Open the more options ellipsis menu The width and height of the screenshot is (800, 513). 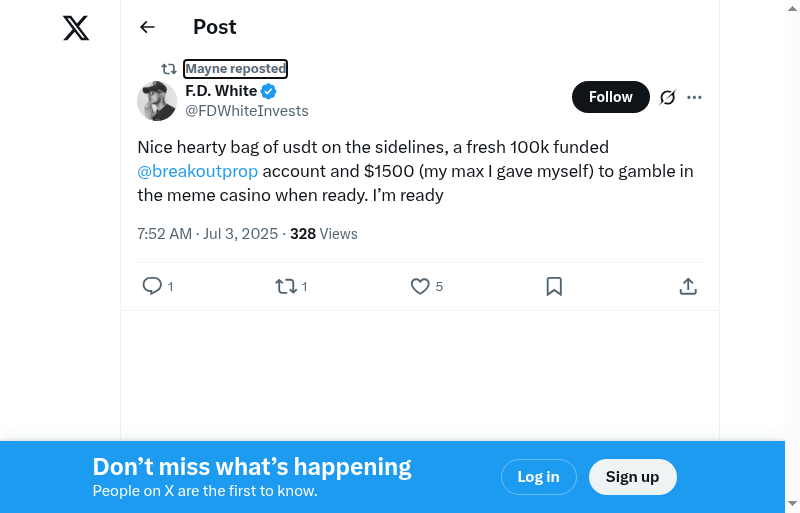[695, 97]
